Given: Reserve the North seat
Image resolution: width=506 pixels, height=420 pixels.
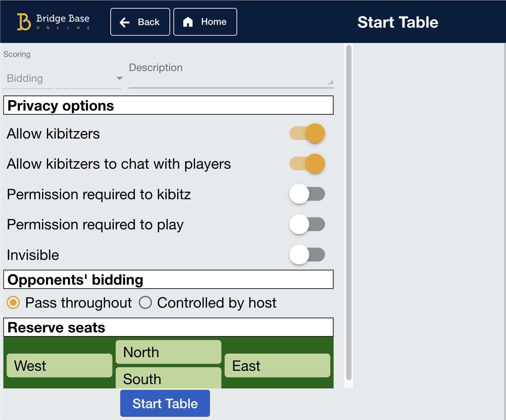Looking at the screenshot, I should click(168, 352).
